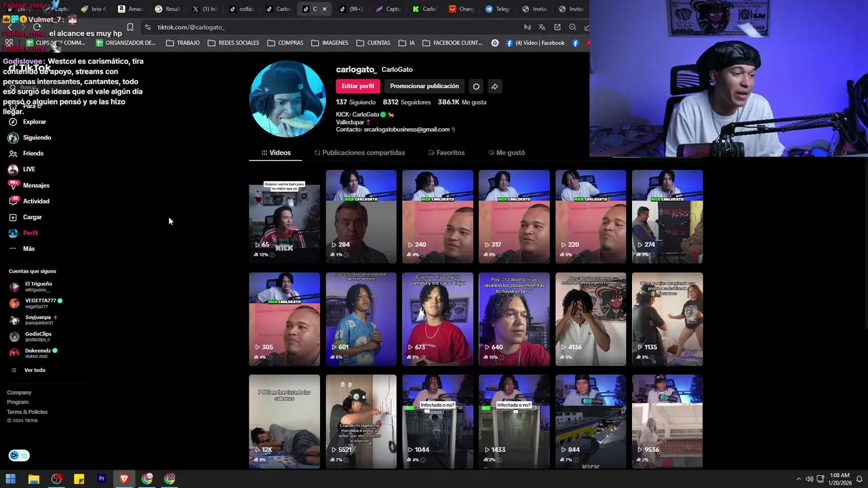This screenshot has height=488, width=868.
Task: Open Brave browser from taskbar
Action: coord(124,479)
